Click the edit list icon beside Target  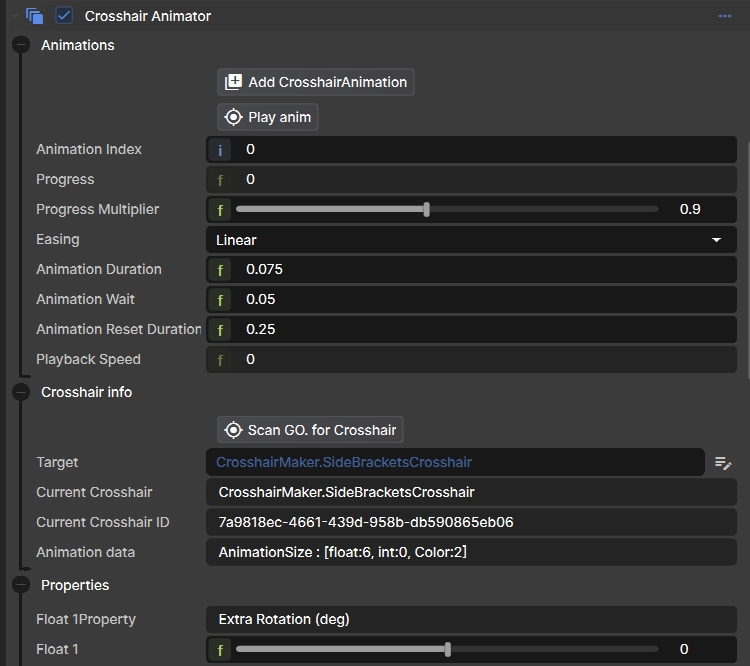click(x=722, y=463)
